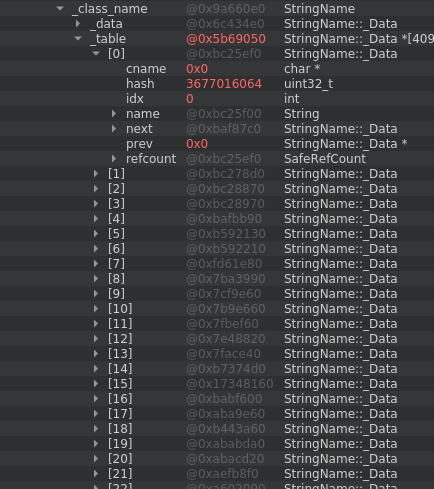The height and width of the screenshot is (489, 434).
Task: Expand array element [21]
Action: click(96, 474)
